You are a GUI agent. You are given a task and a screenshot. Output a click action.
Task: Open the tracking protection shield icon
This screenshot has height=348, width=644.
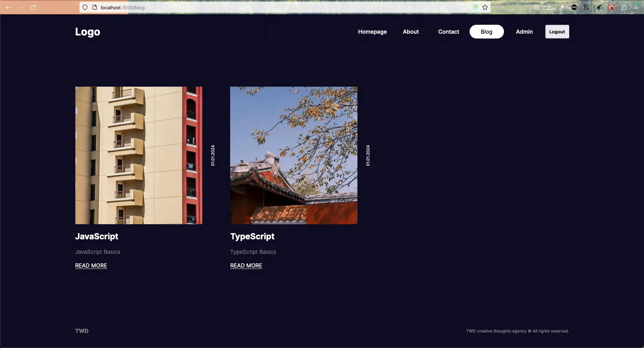tap(85, 7)
